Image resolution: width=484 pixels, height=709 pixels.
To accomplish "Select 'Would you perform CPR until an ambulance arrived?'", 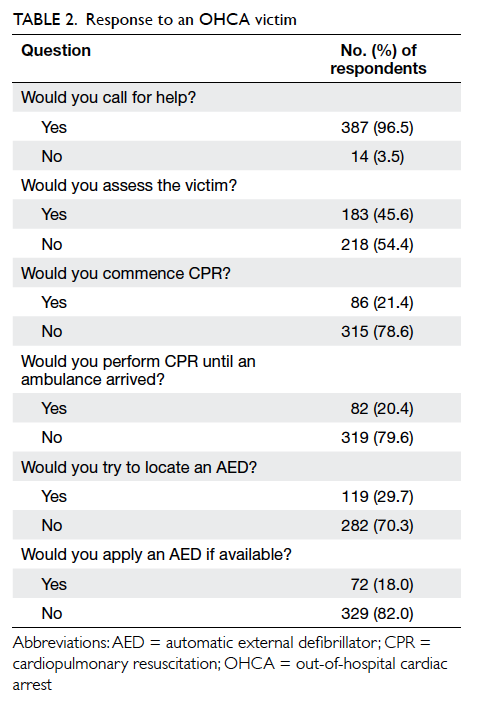I will tap(138, 370).
